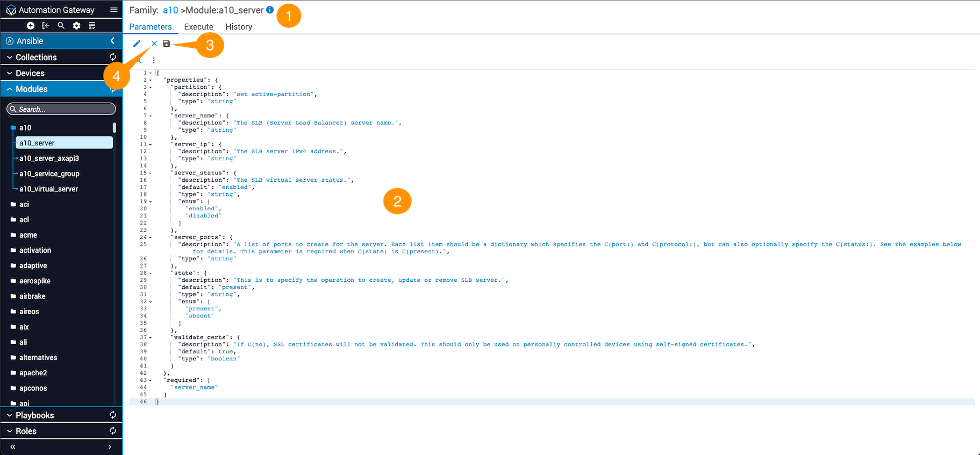This screenshot has height=455, width=980.
Task: Click the apache2 folder icon
Action: [13, 373]
